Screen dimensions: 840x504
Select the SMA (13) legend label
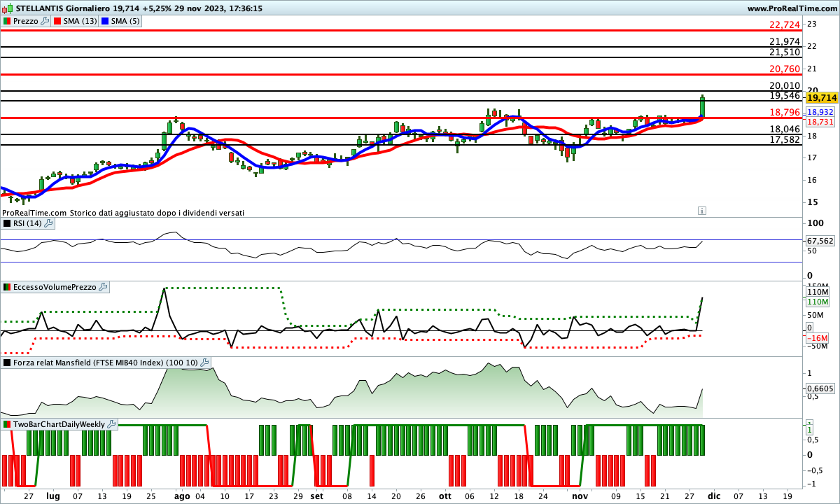(x=80, y=21)
